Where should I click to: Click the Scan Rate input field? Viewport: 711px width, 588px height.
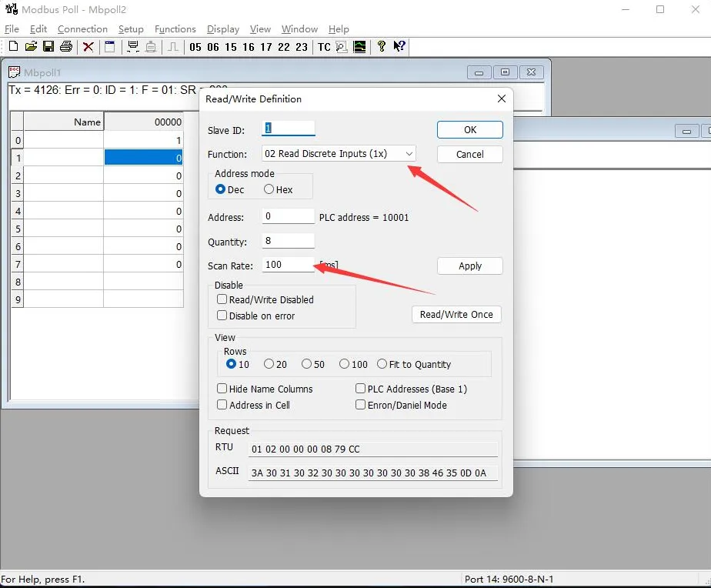pyautogui.click(x=288, y=265)
